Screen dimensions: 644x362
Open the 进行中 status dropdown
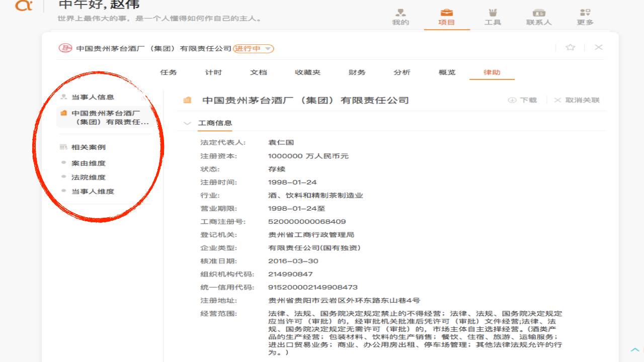tap(254, 49)
